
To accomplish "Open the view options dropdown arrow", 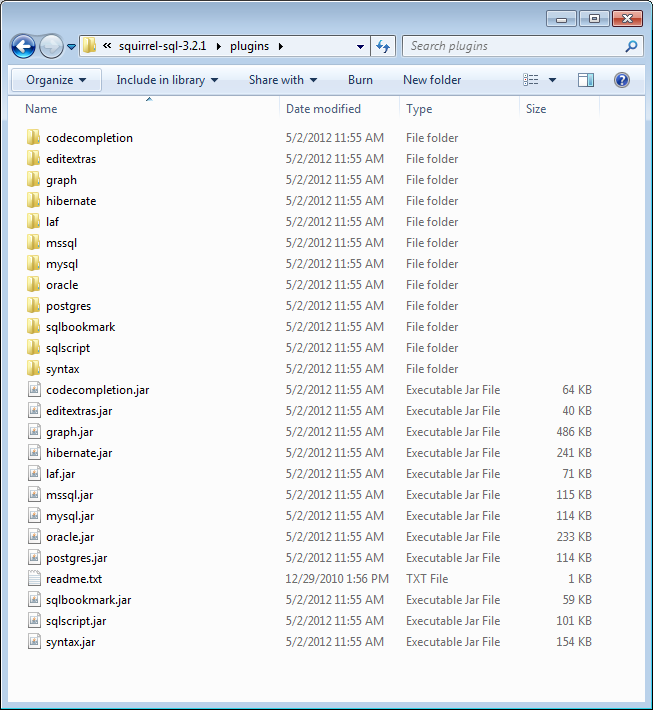I will (x=552, y=80).
